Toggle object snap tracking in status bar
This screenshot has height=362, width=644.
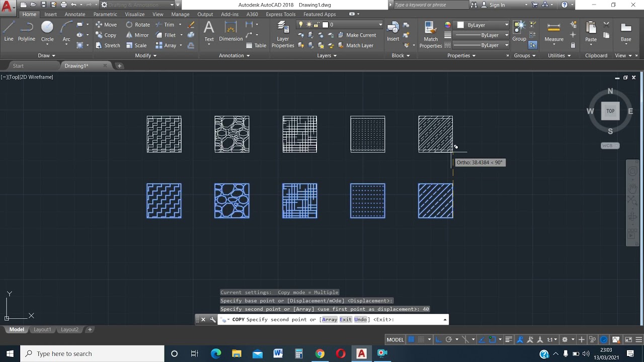point(481,339)
